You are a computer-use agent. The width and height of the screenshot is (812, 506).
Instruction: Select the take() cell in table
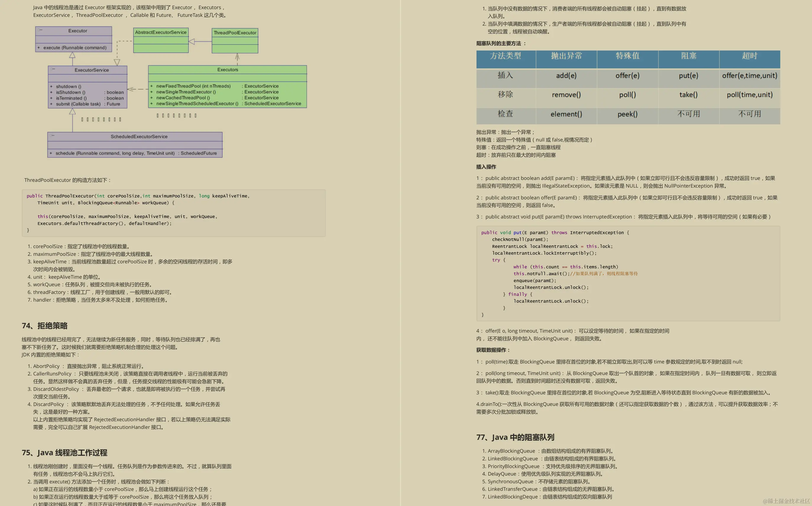tap(688, 95)
